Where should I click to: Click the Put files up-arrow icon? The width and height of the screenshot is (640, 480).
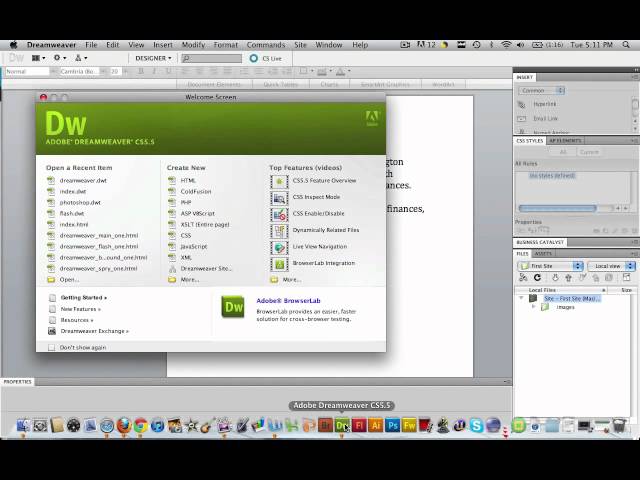568,278
